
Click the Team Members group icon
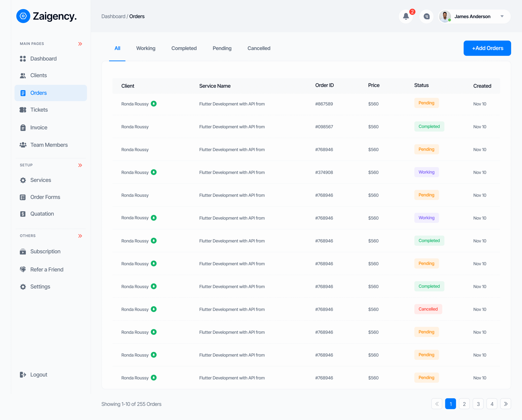(x=23, y=145)
